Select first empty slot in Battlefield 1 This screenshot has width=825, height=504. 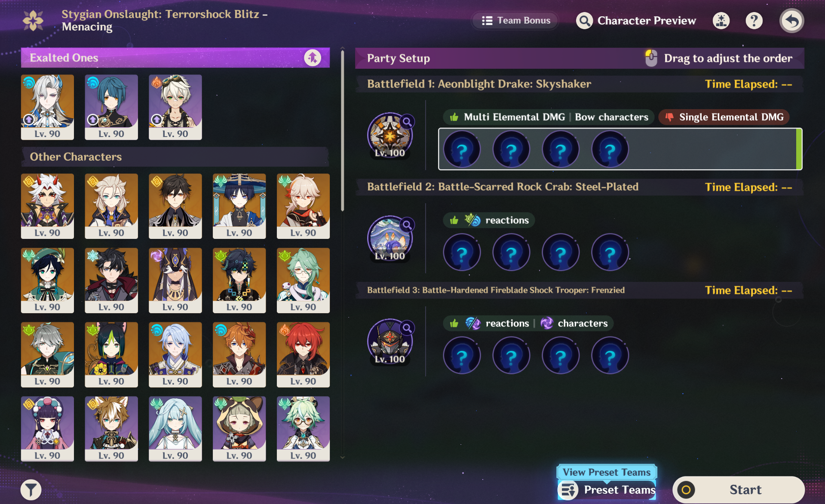462,150
